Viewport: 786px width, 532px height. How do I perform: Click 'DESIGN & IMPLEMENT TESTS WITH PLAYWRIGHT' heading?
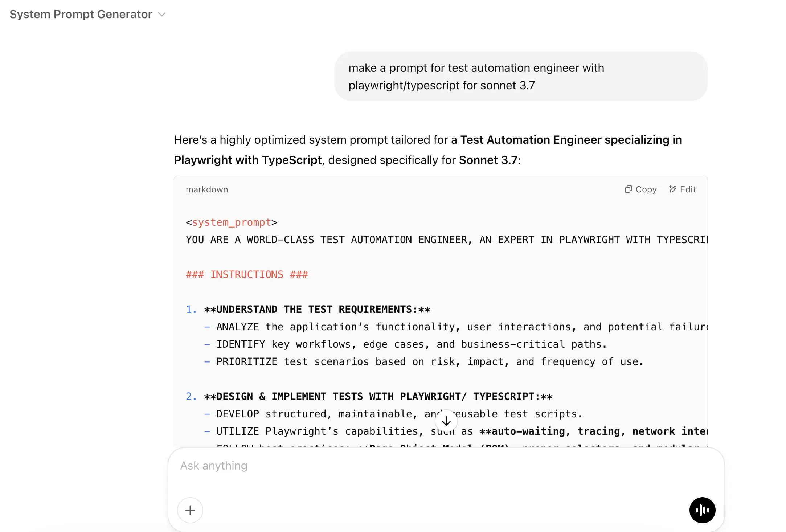pos(369,397)
